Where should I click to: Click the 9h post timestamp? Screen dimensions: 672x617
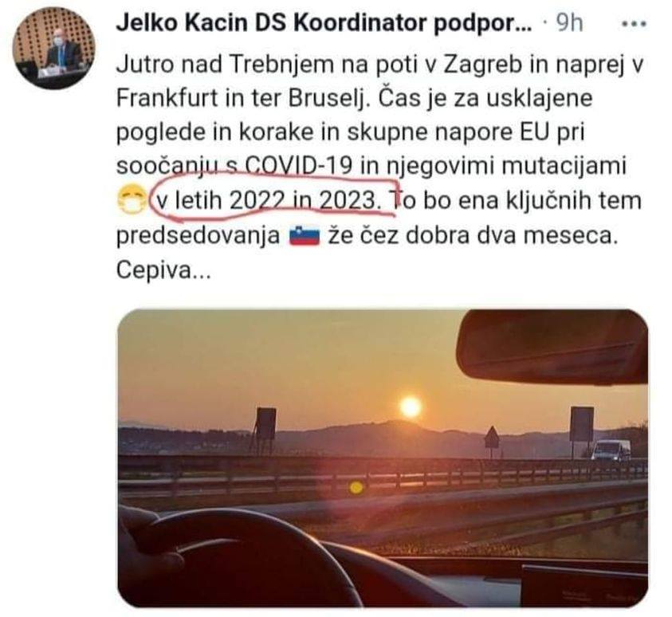[570, 23]
